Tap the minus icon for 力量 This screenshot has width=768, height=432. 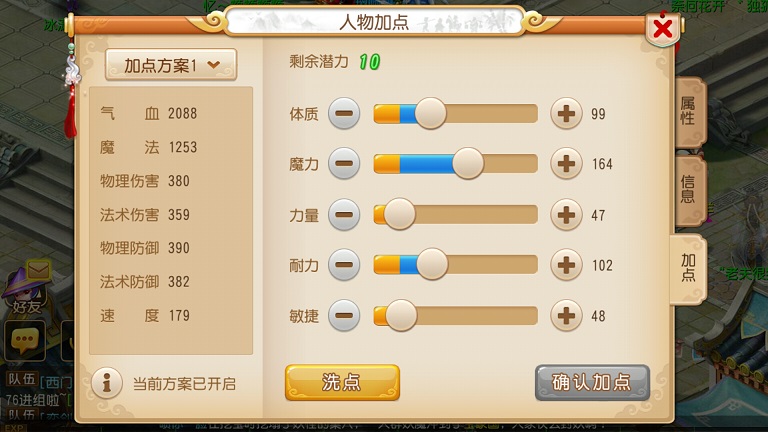pos(344,215)
